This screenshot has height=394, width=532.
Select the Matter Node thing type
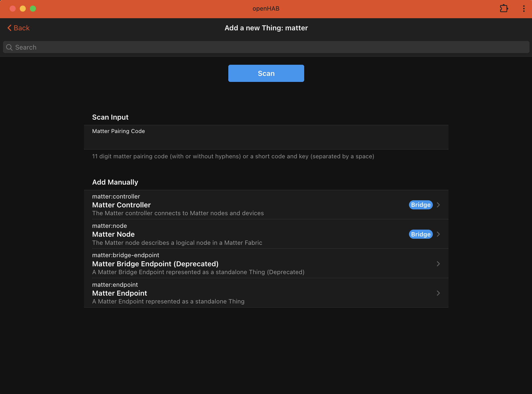coord(113,234)
